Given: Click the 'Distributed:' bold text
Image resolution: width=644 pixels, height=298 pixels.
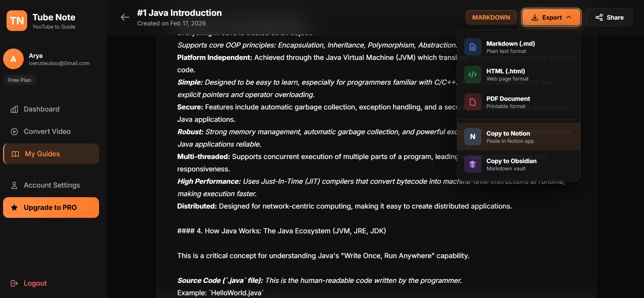Looking at the screenshot, I should point(197,206).
